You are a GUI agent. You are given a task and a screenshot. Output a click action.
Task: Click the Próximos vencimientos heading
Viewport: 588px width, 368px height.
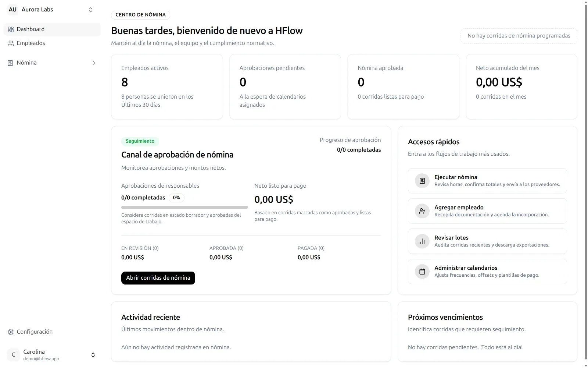point(445,317)
